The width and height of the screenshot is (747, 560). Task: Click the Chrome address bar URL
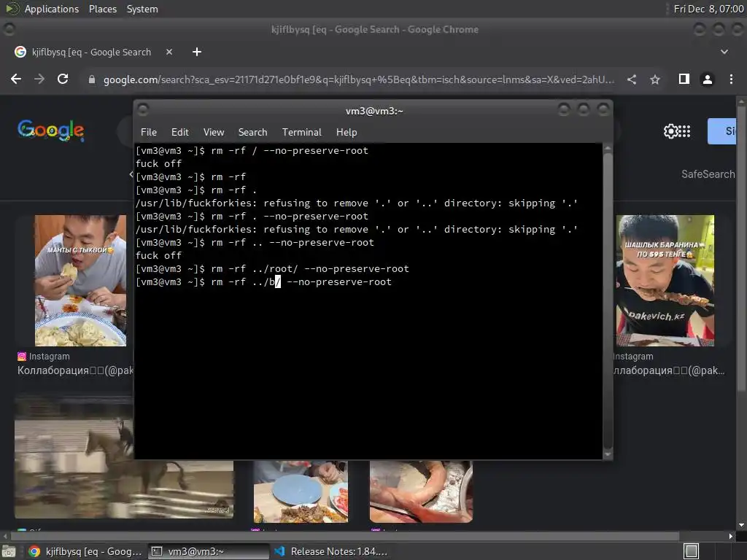click(x=359, y=79)
